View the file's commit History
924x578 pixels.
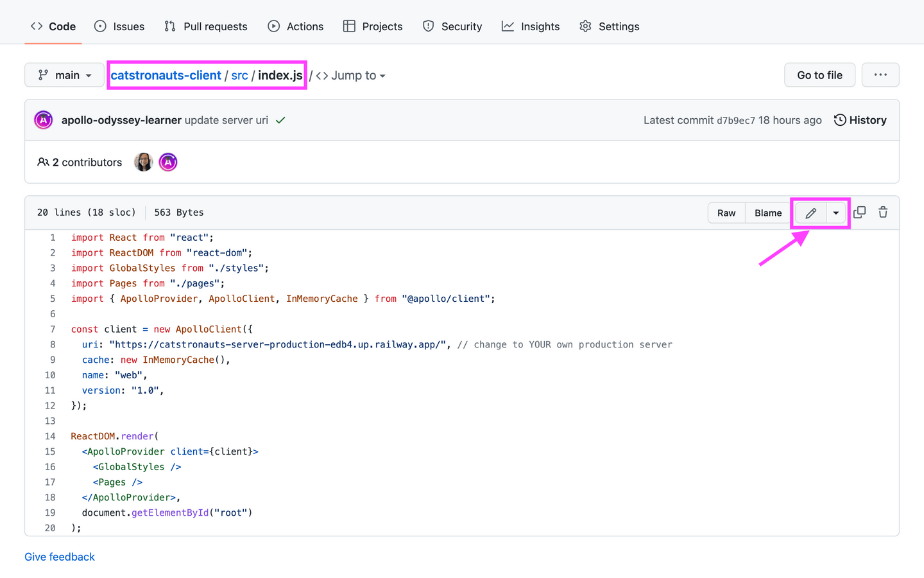click(x=860, y=120)
